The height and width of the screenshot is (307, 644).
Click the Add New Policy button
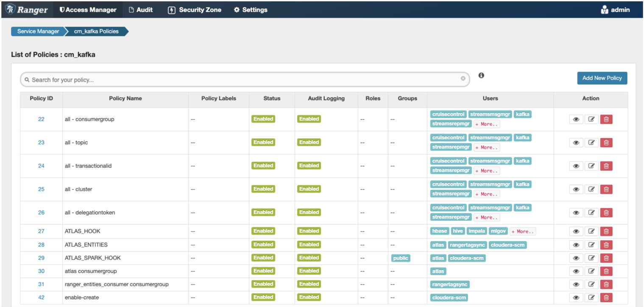pyautogui.click(x=602, y=78)
